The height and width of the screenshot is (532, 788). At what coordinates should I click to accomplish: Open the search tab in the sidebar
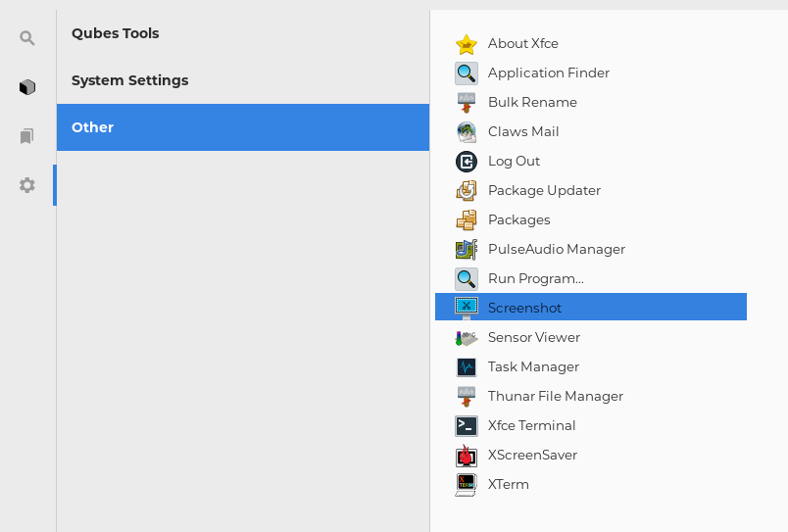pos(27,38)
